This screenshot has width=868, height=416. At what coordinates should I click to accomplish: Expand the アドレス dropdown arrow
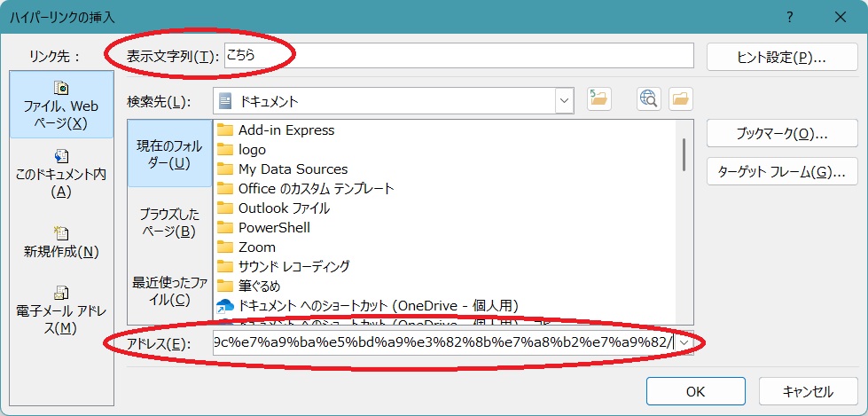tap(684, 342)
